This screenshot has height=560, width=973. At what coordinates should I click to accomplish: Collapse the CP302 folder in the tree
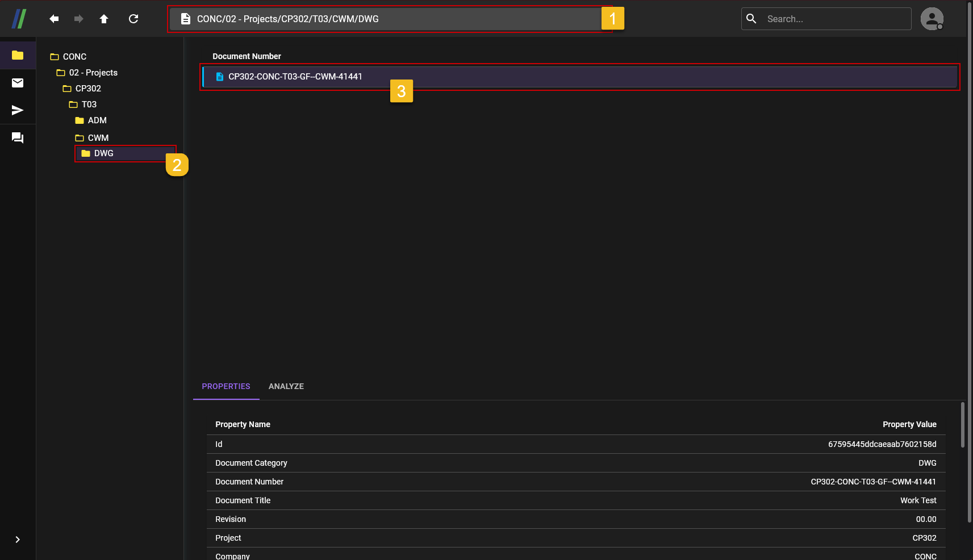(67, 88)
